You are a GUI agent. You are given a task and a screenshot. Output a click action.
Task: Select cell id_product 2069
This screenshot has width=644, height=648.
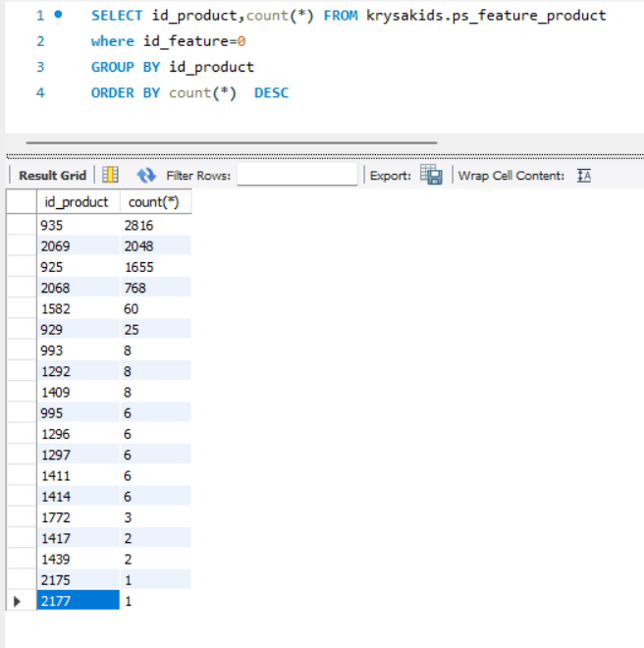79,245
